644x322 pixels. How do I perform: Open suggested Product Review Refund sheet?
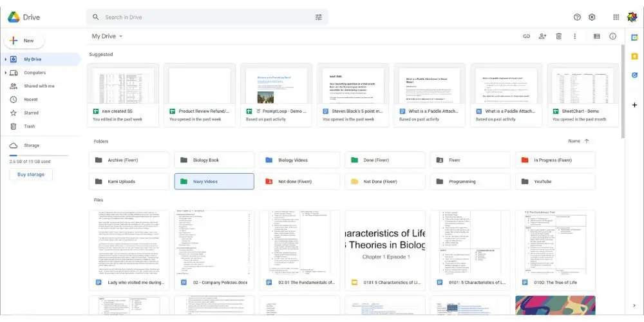point(200,95)
